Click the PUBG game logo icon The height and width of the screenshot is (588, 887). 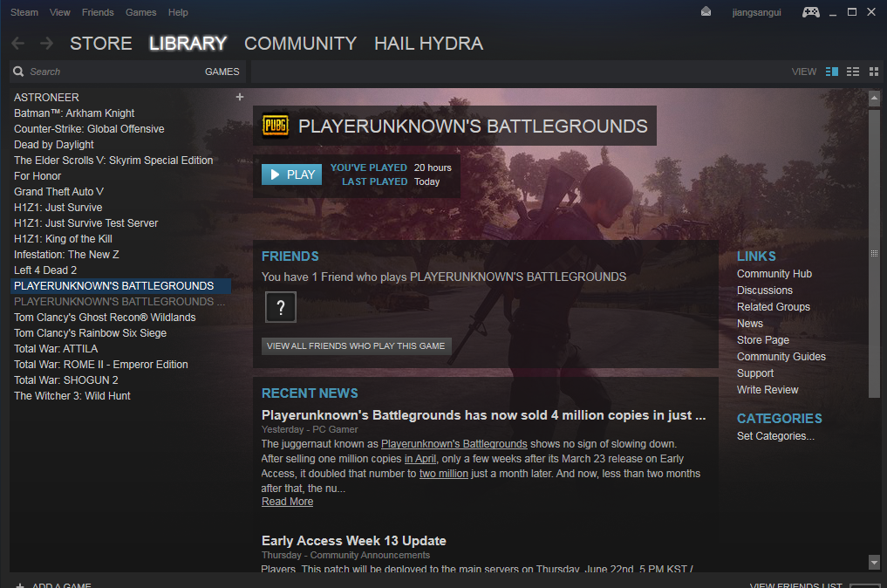click(x=276, y=126)
